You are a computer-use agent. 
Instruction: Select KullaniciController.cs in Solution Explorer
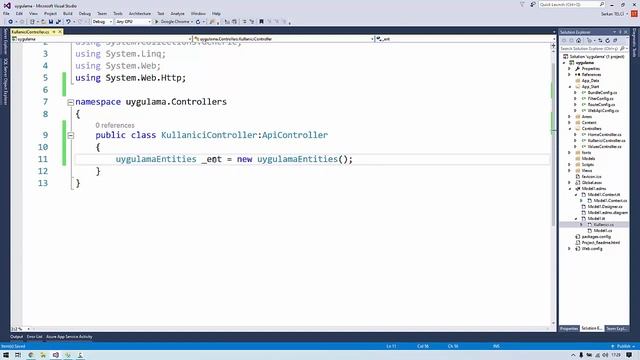[x=606, y=141]
